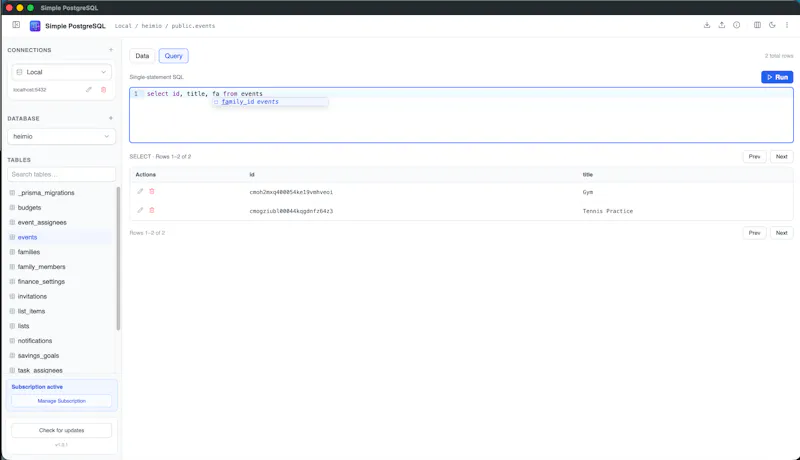Edit the Gym row
This screenshot has height=460, width=800.
(x=140, y=191)
